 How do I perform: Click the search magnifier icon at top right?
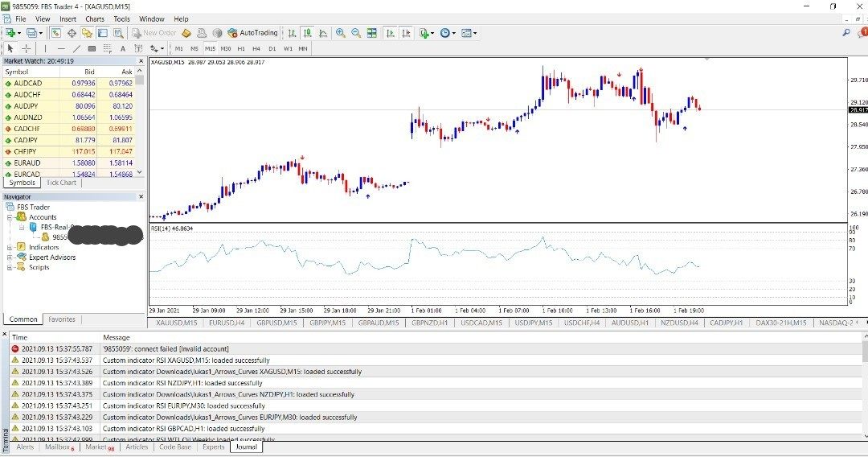coord(846,33)
